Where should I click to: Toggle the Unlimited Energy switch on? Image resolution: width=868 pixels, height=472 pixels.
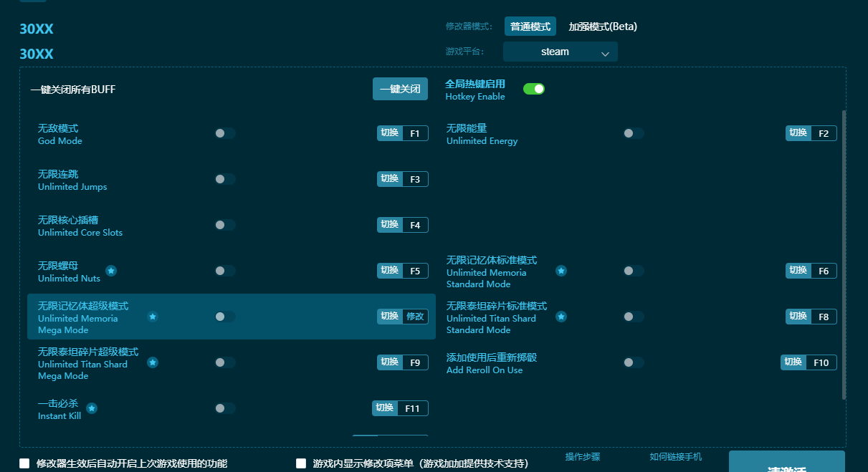[634, 133]
